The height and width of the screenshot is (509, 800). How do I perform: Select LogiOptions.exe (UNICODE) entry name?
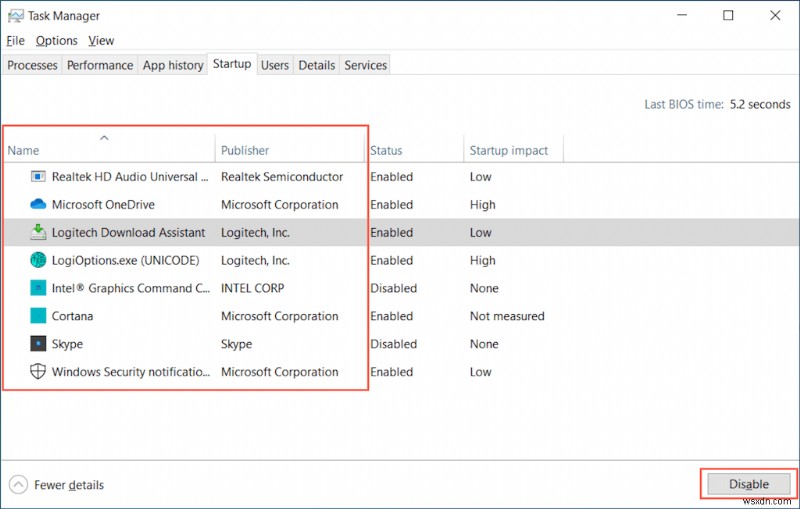pyautogui.click(x=126, y=261)
